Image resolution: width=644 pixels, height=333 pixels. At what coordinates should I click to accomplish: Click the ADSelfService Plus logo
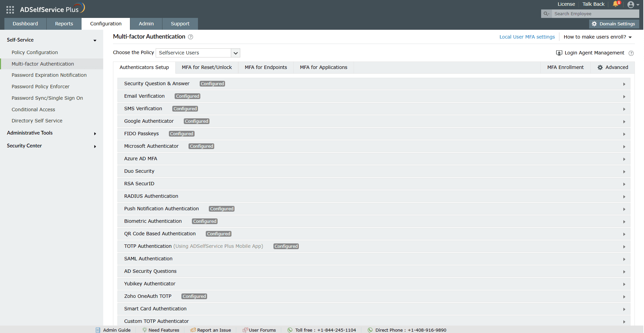(x=52, y=9)
